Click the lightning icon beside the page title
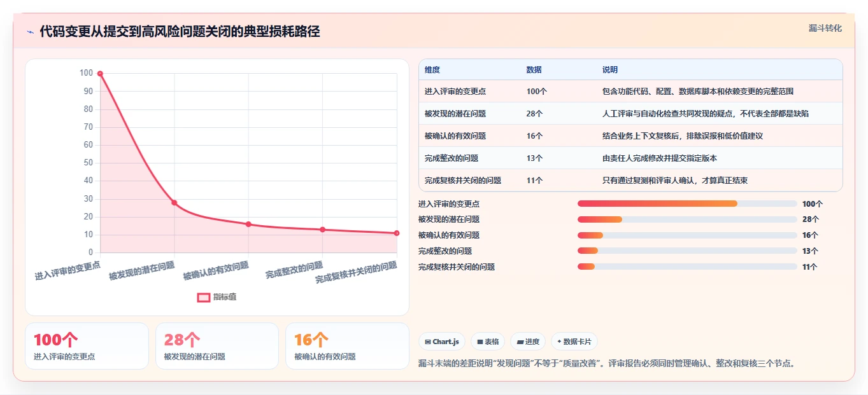The width and height of the screenshot is (868, 395). point(30,32)
